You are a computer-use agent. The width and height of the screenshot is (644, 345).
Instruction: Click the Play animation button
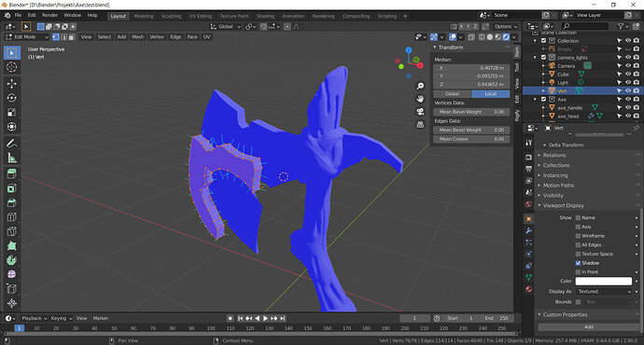pos(265,318)
